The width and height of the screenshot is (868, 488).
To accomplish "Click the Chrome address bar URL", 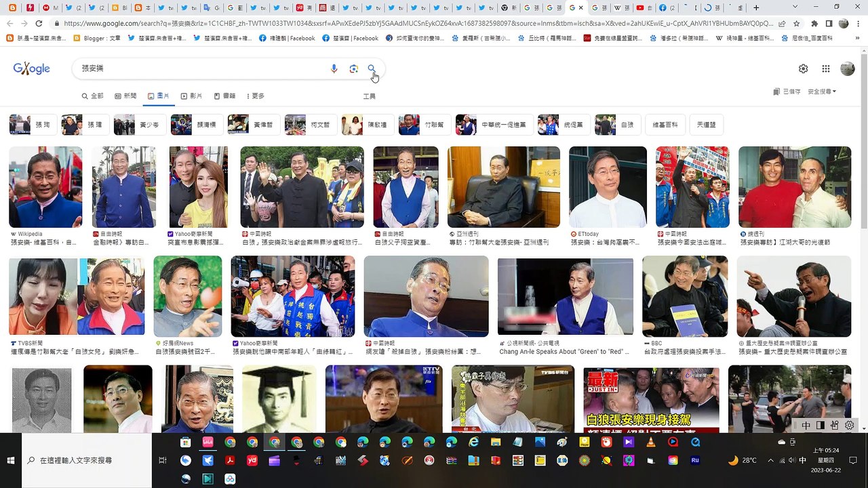I will [417, 23].
